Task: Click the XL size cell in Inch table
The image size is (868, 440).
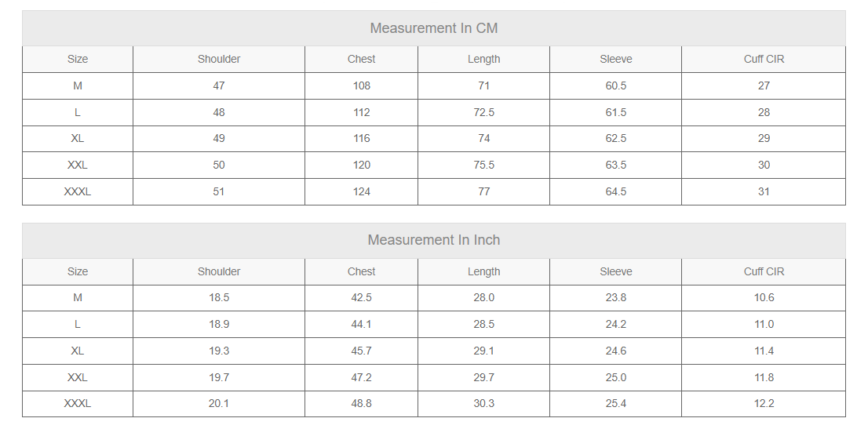Action: click(x=78, y=351)
